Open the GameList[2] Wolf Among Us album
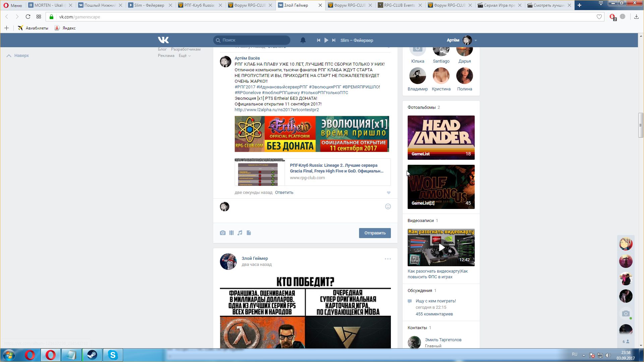Screen dimensions: 644x362 coord(441,187)
